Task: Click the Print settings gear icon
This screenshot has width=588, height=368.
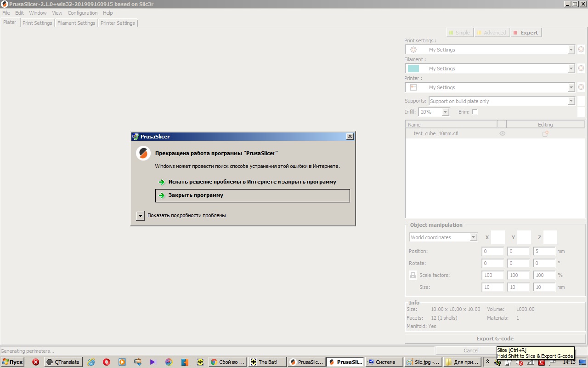Action: [x=581, y=50]
